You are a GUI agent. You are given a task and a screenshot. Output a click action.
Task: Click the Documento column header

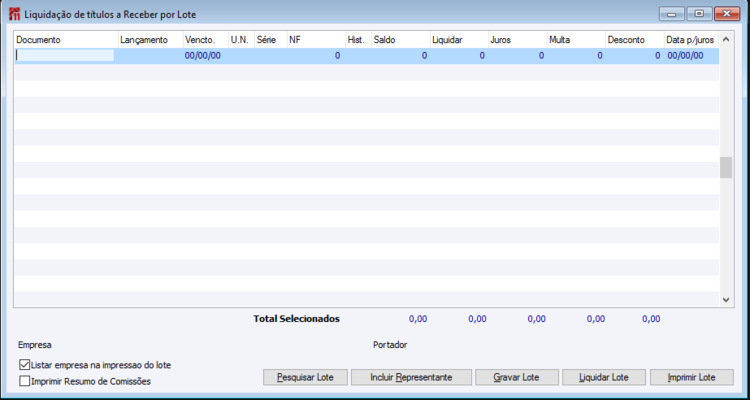[x=66, y=40]
